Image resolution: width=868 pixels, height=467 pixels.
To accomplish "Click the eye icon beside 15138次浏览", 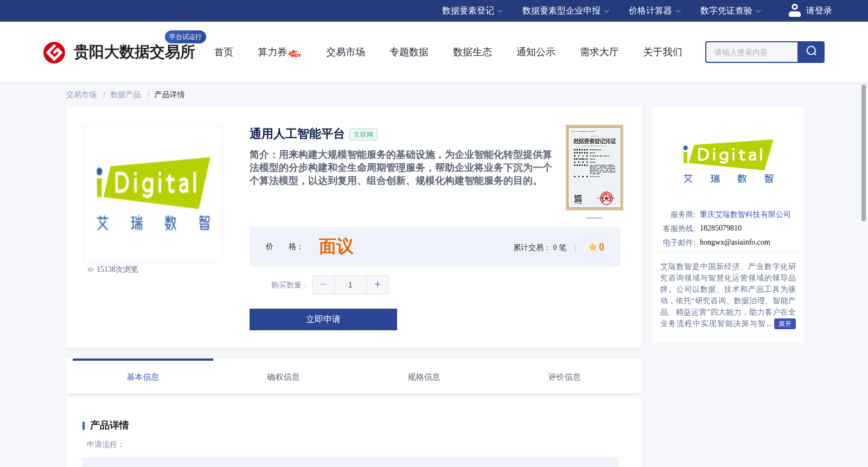I will (91, 270).
